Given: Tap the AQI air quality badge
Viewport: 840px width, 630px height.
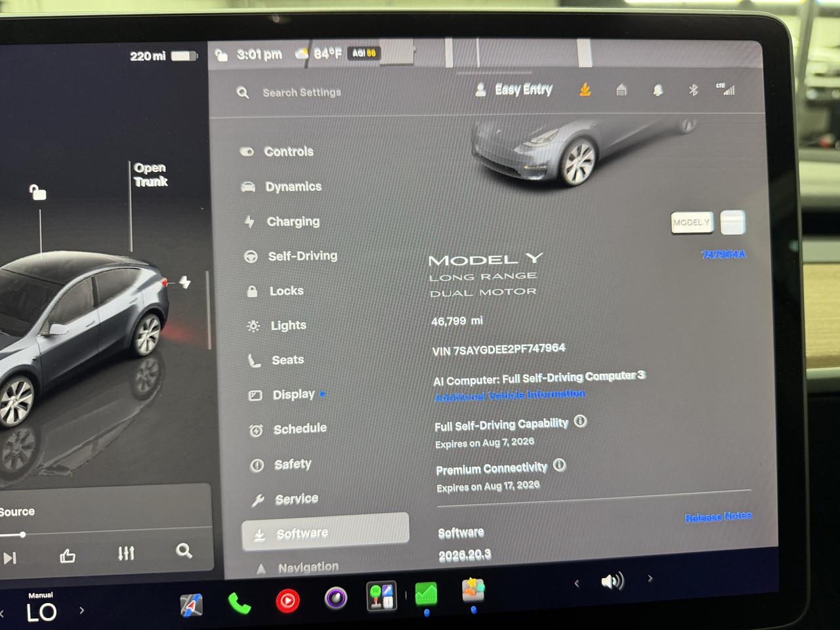Looking at the screenshot, I should (364, 53).
